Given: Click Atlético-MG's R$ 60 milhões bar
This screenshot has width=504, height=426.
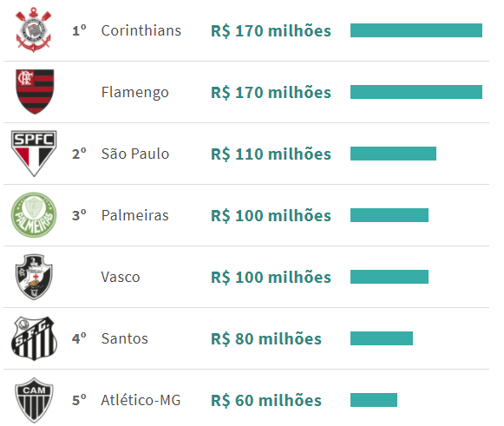Looking at the screenshot, I should [x=374, y=400].
